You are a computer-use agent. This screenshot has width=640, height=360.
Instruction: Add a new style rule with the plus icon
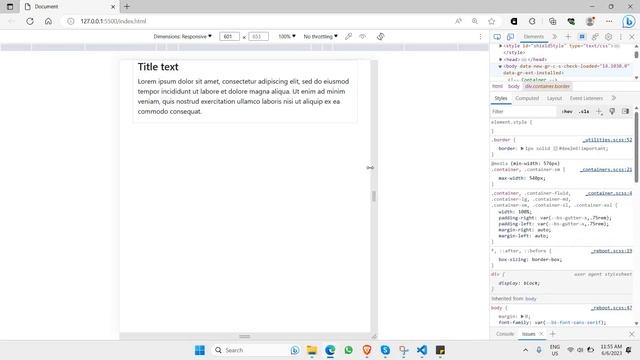click(599, 111)
